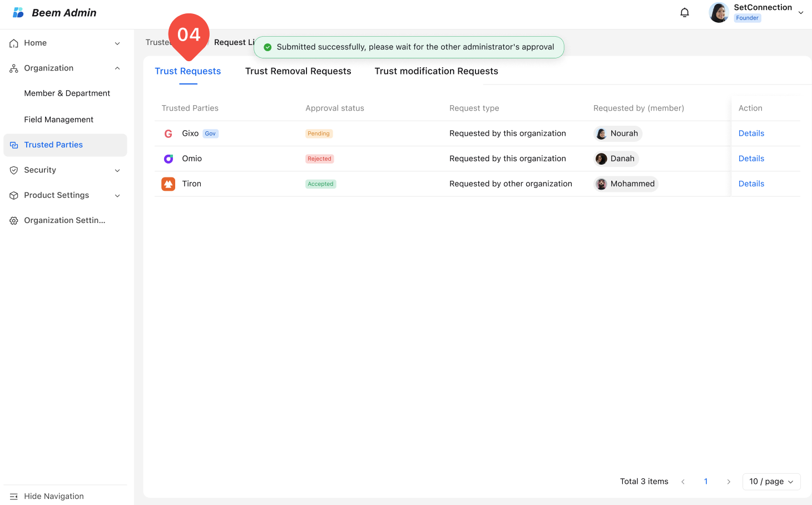
Task: Click the Hide Navigation icon
Action: (14, 496)
